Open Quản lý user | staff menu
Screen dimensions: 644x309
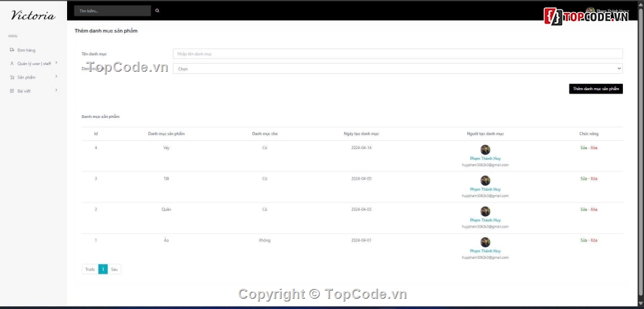[x=34, y=64]
